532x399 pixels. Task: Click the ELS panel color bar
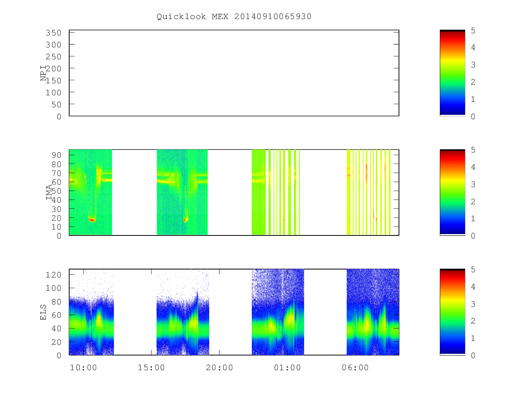coord(452,312)
